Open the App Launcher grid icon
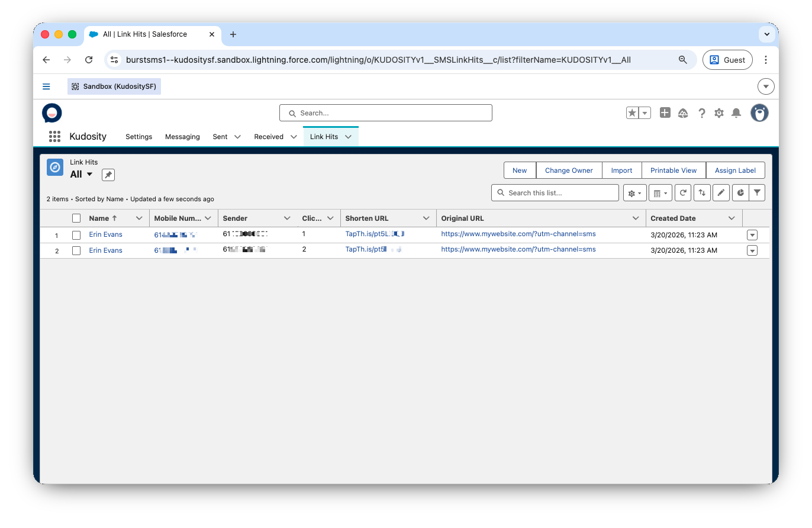The image size is (812, 528). (54, 137)
